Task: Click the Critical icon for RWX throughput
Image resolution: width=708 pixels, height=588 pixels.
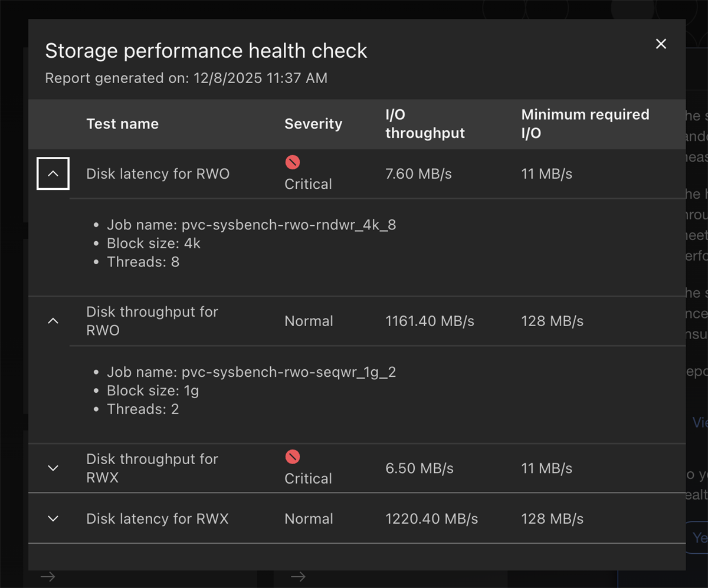Action: pos(292,456)
